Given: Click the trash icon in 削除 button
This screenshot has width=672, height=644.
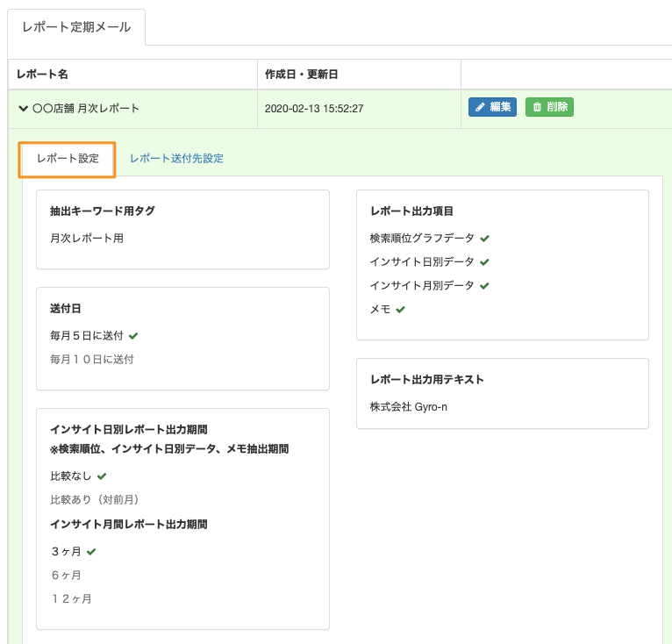Looking at the screenshot, I should tap(537, 107).
